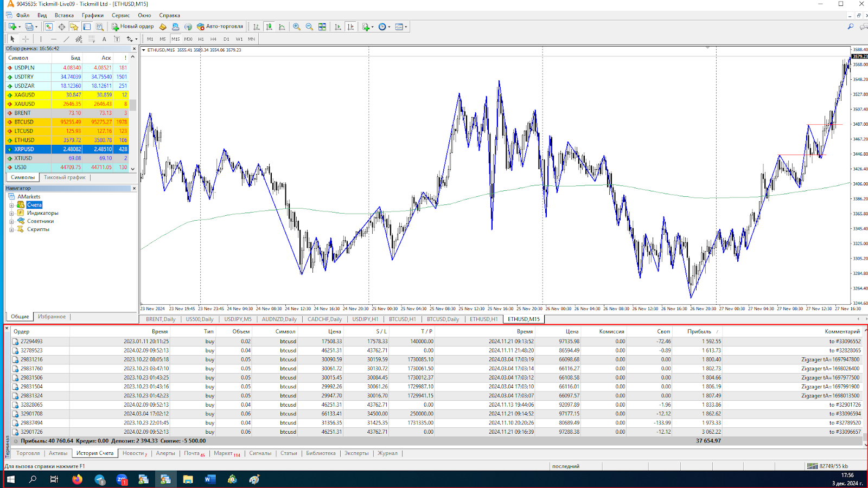
Task: Open the Сервис menu
Action: [120, 15]
